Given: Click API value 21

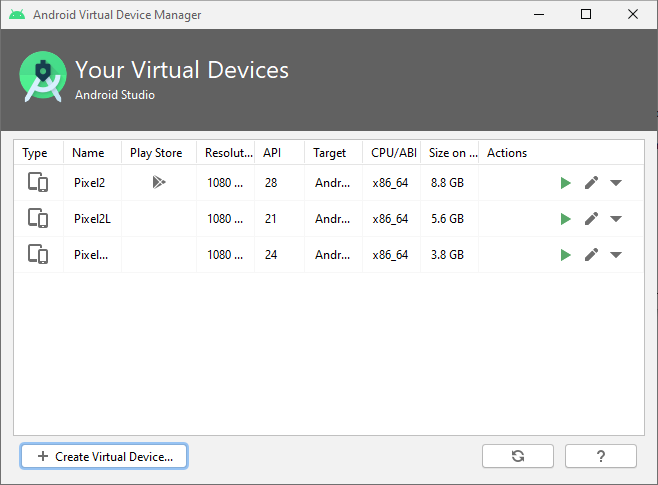Looking at the screenshot, I should click(271, 219).
